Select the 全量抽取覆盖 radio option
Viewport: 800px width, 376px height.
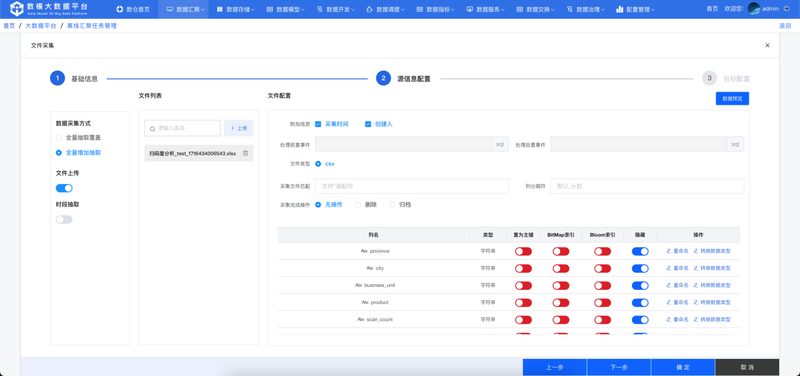[59, 138]
